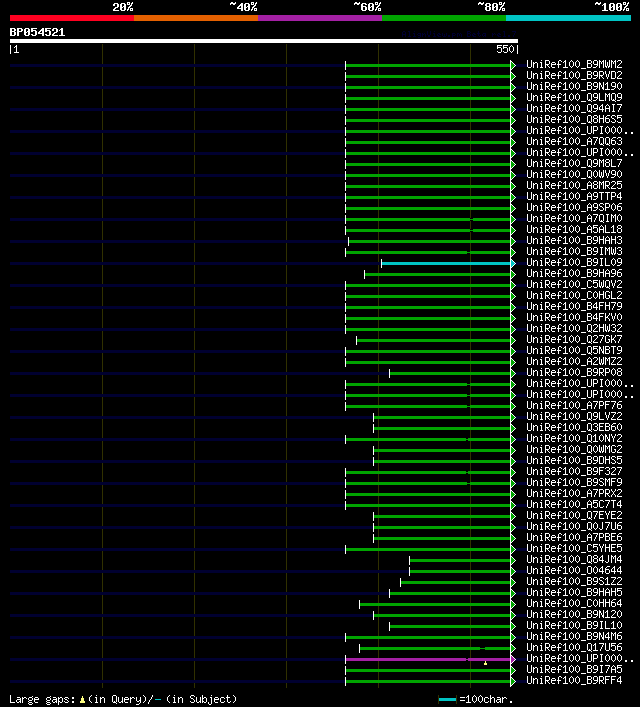Screen dimensions: 640x707
Task: Open subject UniRef100_A2WMZ2
Action: coord(574,361)
